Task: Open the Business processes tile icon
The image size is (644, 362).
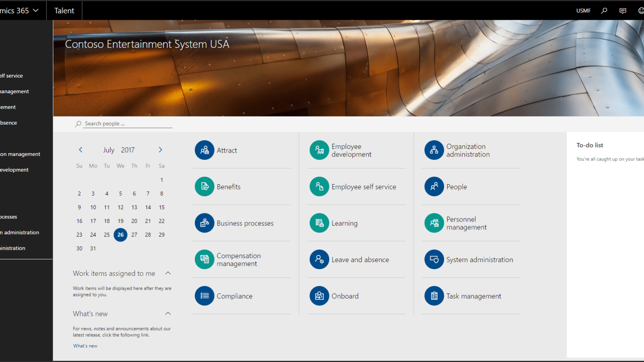Action: (204, 223)
